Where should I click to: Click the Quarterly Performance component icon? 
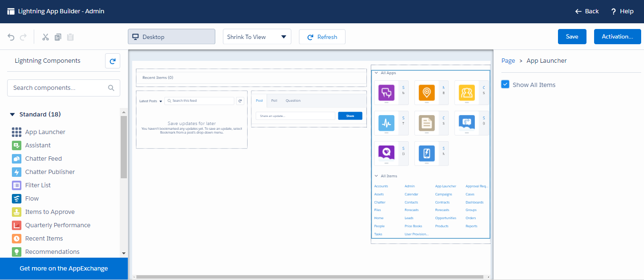(17, 225)
